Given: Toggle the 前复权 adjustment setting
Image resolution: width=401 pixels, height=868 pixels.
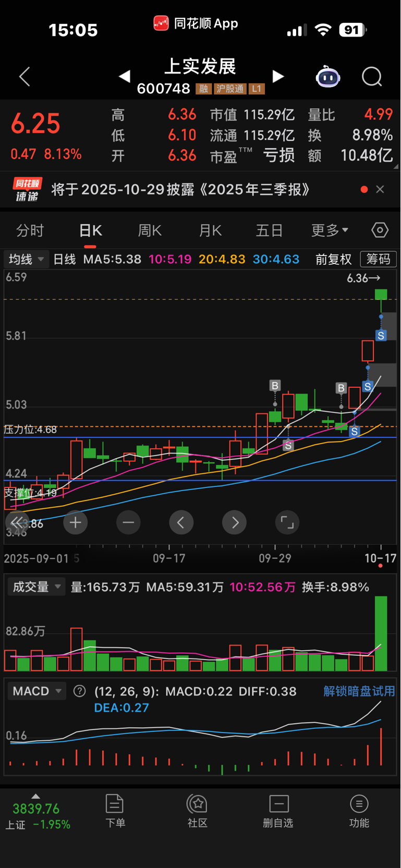Looking at the screenshot, I should point(334,259).
